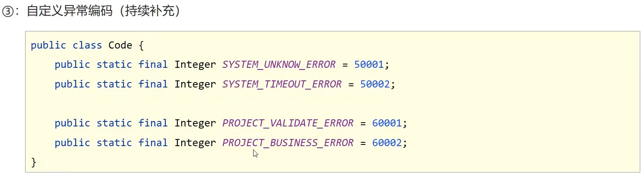
Task: Click final on the PROJECT_VALIDATE_ERROR line
Action: [153, 123]
